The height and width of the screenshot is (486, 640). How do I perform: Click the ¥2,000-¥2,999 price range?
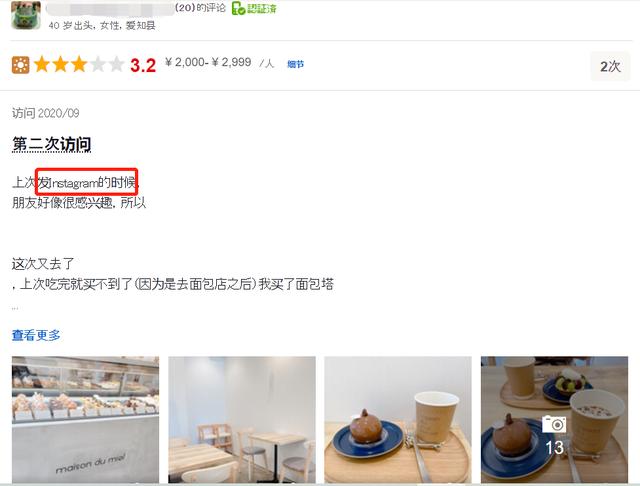pyautogui.click(x=208, y=62)
